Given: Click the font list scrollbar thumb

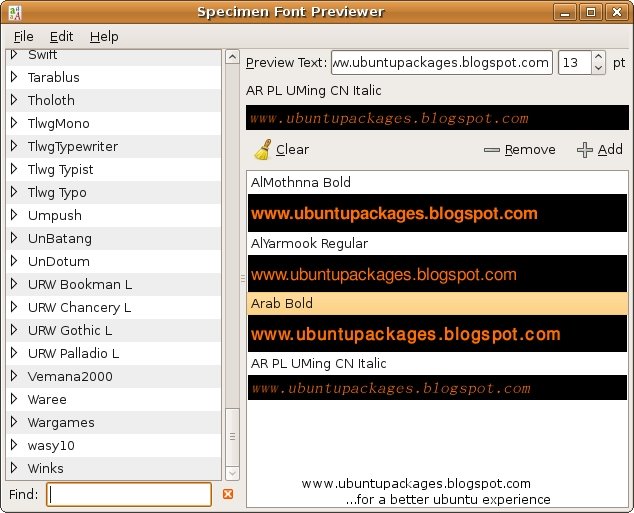Looking at the screenshot, I should 232,437.
